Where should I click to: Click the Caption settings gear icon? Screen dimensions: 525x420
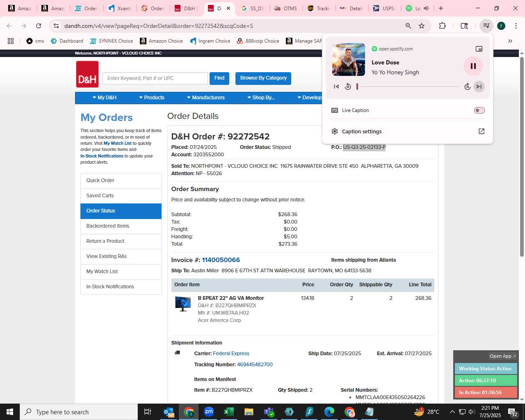pos(335,131)
